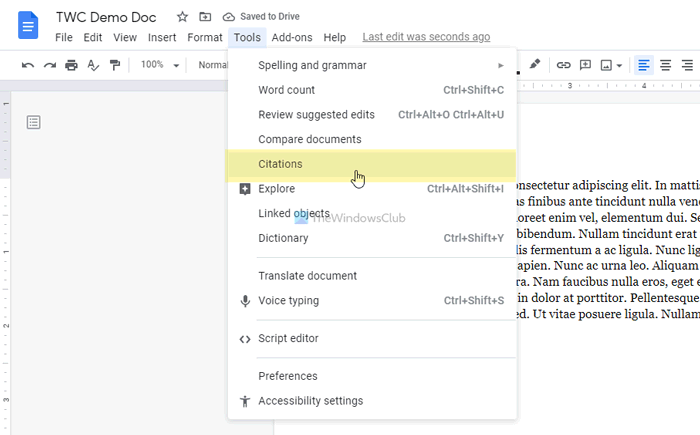Toggle left text alignment
This screenshot has height=435, width=700.
point(644,65)
